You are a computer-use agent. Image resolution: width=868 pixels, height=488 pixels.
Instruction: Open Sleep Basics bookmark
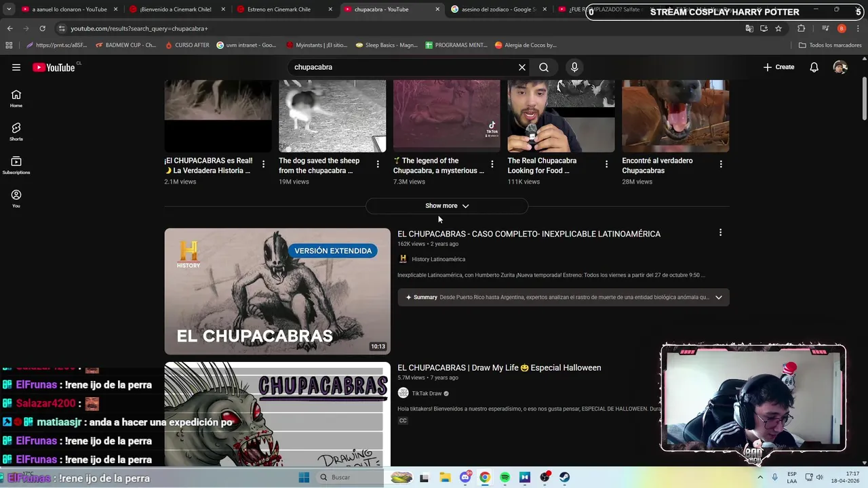[x=387, y=45]
